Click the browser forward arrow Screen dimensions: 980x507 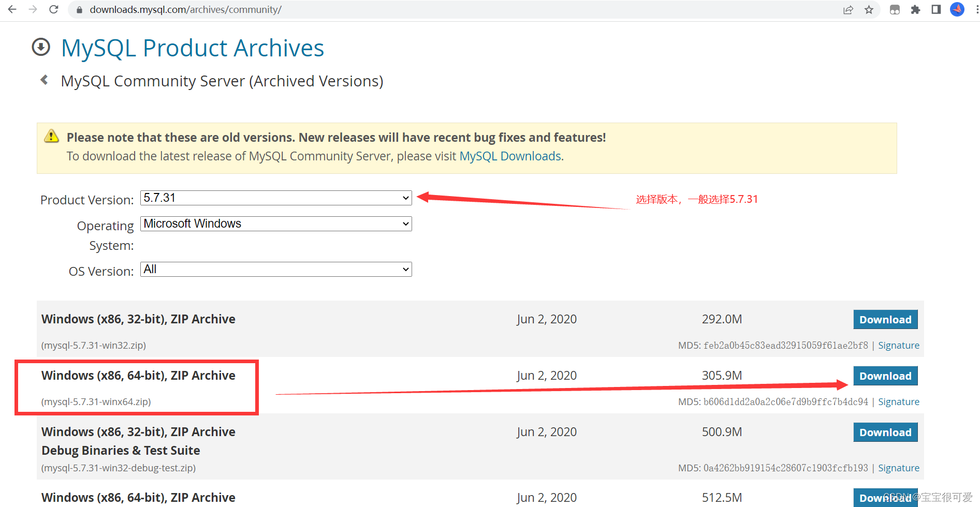tap(33, 9)
